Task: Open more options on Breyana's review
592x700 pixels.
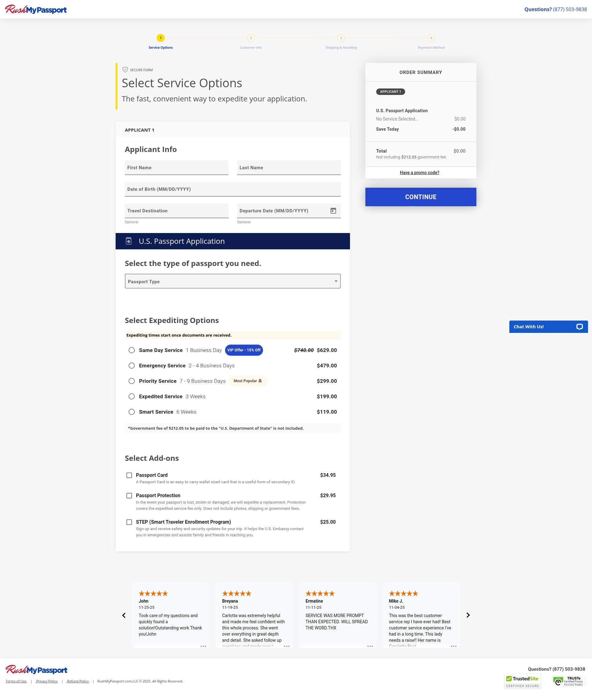Action: click(x=287, y=646)
